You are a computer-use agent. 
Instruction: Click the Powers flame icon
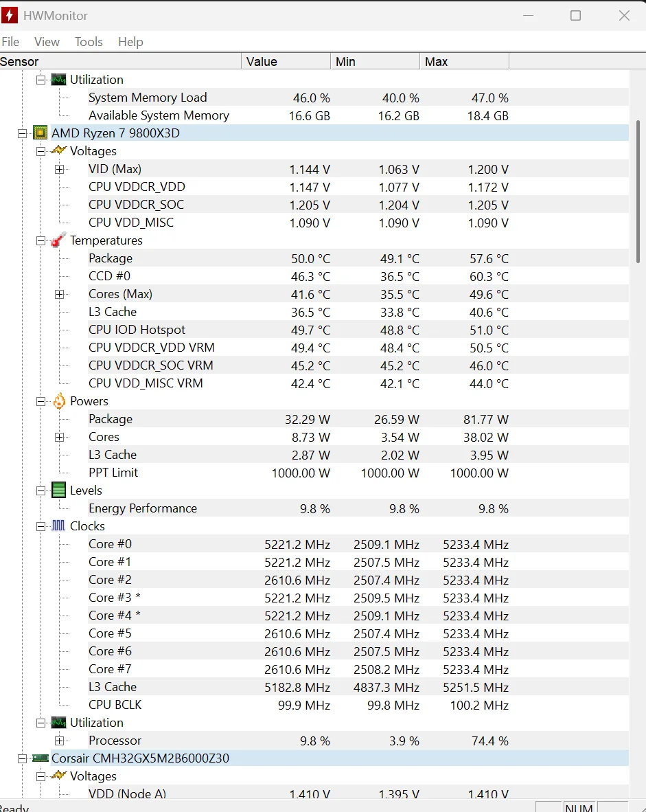[x=58, y=401]
